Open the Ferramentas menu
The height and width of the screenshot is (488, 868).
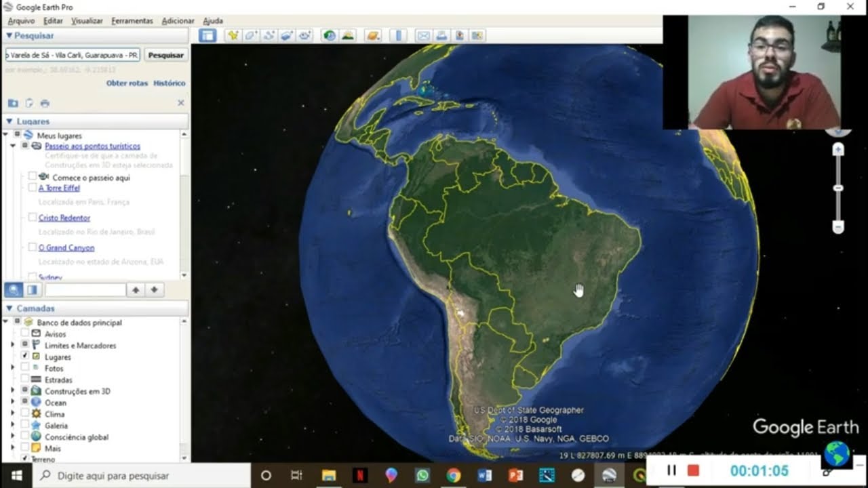pyautogui.click(x=132, y=21)
